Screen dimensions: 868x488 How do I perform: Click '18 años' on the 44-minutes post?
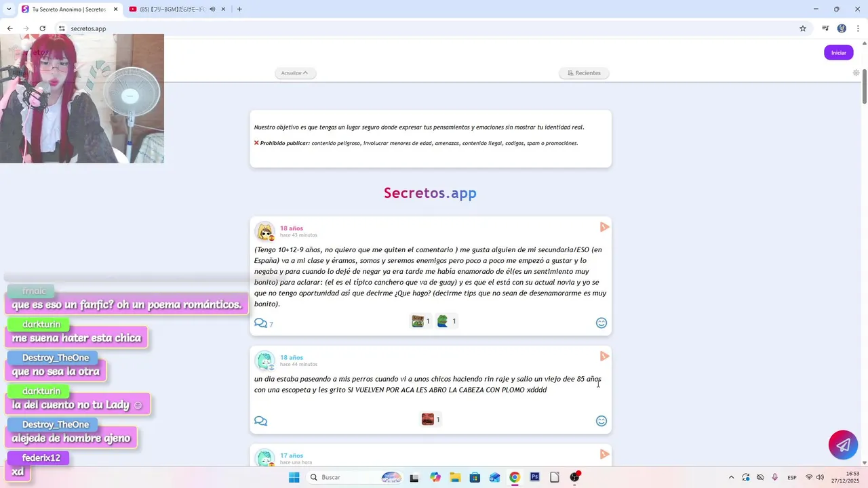(292, 357)
